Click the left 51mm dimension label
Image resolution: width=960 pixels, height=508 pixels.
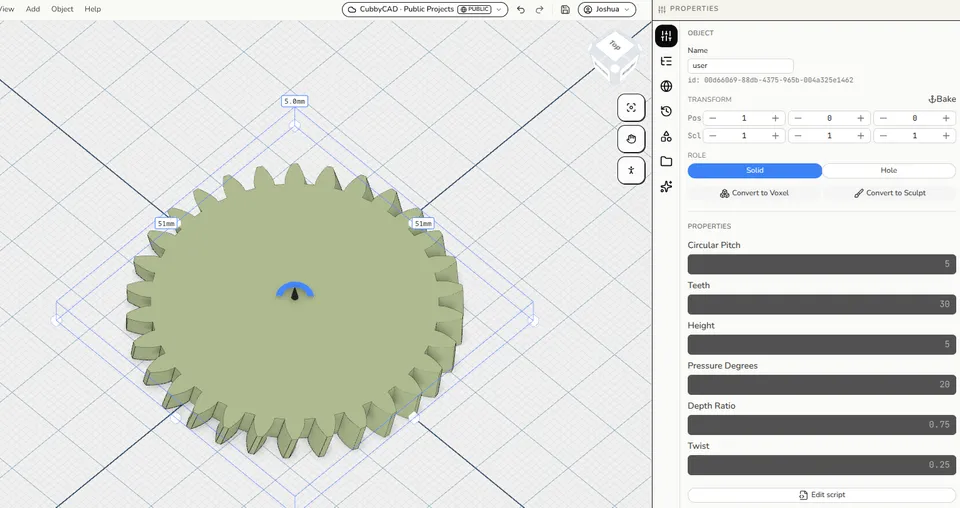click(166, 223)
